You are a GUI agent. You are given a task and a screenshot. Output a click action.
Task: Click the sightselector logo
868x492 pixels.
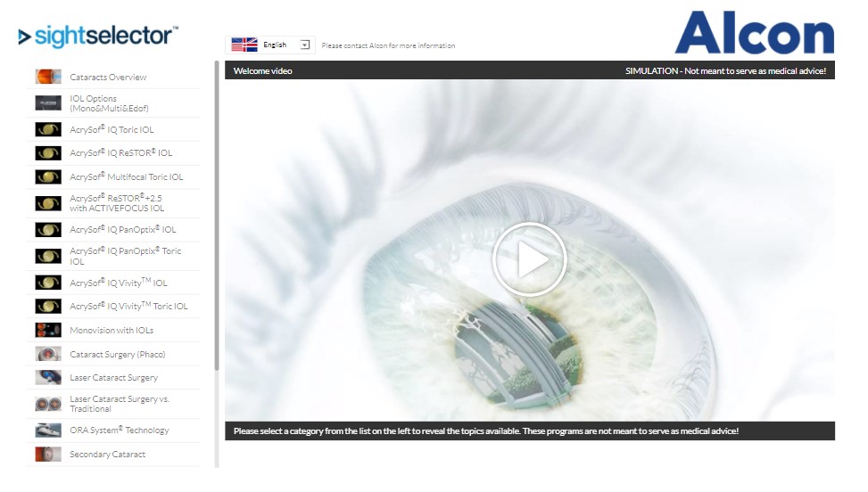(x=98, y=36)
